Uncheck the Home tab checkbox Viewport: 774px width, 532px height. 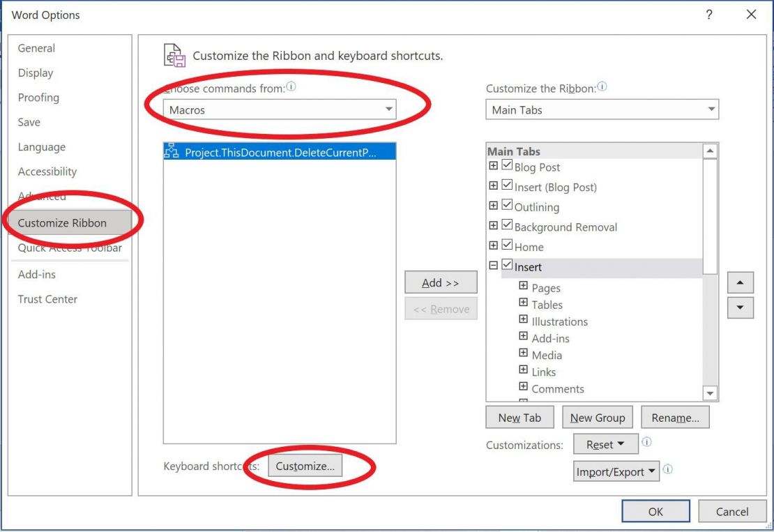pos(507,244)
